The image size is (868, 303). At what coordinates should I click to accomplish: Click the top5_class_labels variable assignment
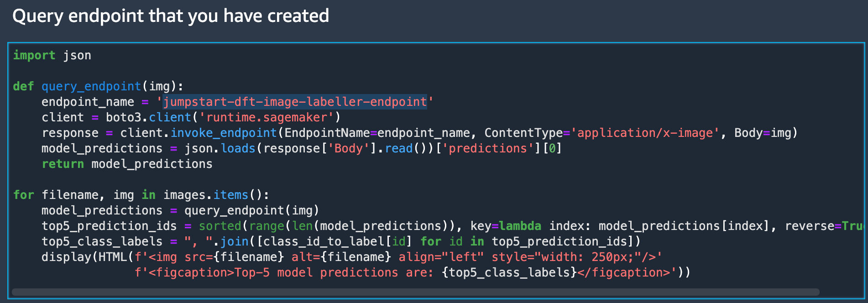click(102, 241)
